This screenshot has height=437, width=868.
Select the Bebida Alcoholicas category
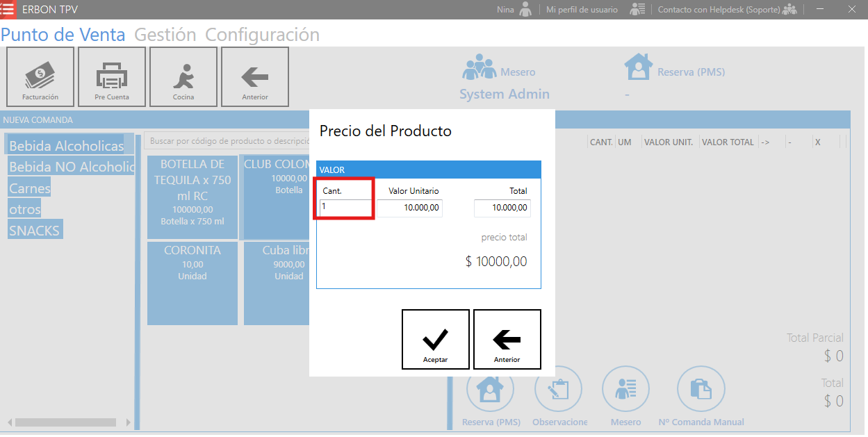click(x=66, y=146)
